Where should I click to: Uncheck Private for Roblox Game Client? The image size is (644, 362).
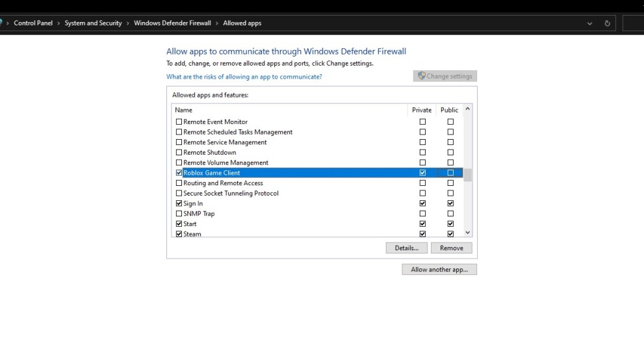pyautogui.click(x=422, y=173)
